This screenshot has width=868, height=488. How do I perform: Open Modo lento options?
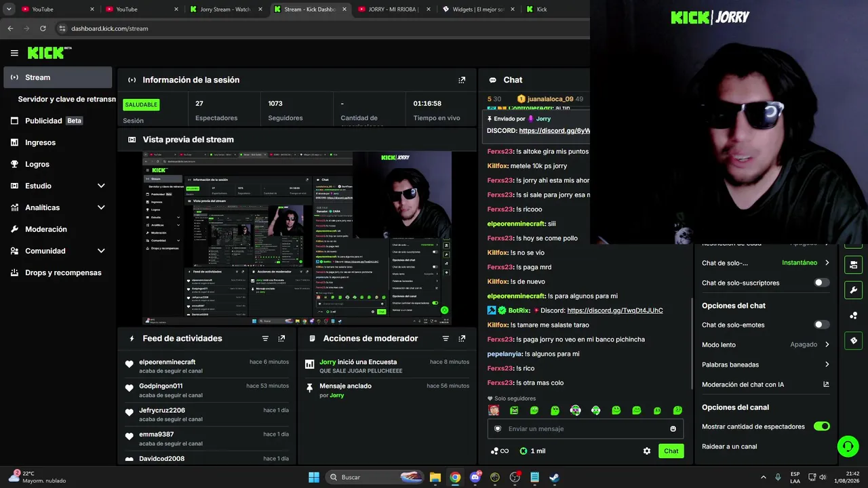click(765, 344)
